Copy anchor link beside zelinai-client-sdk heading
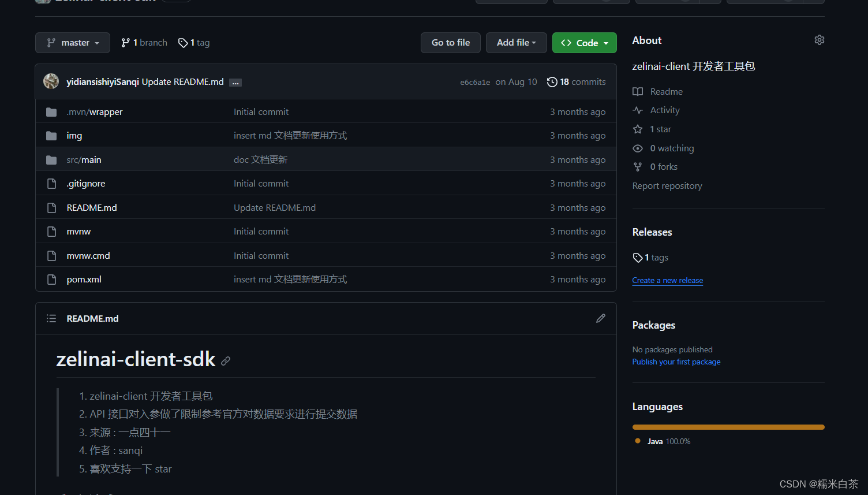 [226, 360]
